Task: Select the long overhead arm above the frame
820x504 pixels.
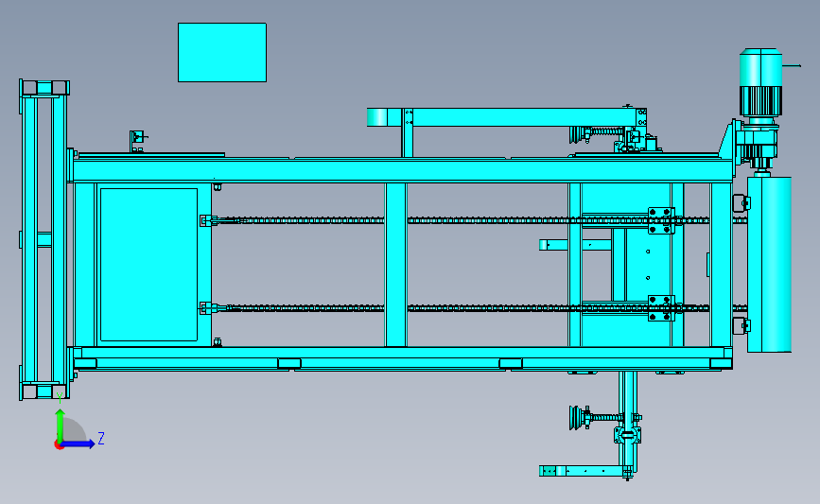Action: (506, 117)
